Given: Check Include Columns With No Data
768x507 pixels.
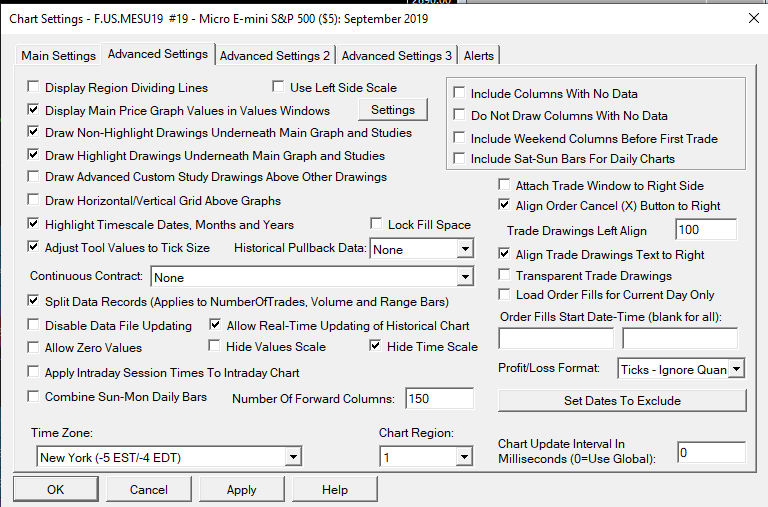Looking at the screenshot, I should (461, 94).
